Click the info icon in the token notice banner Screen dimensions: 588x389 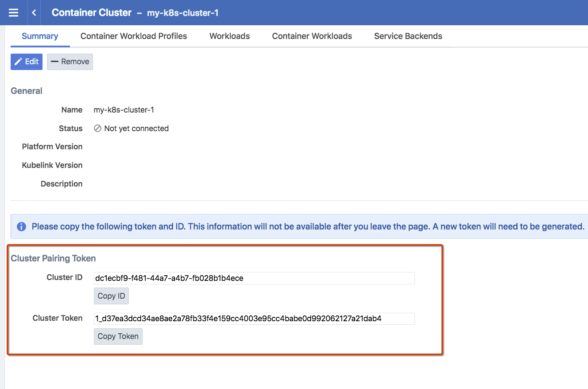[x=21, y=226]
